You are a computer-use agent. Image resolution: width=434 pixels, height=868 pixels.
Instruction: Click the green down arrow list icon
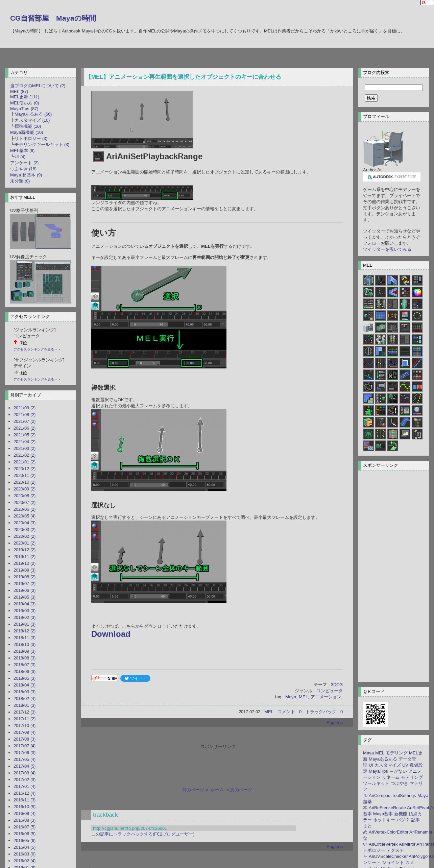tap(381, 375)
